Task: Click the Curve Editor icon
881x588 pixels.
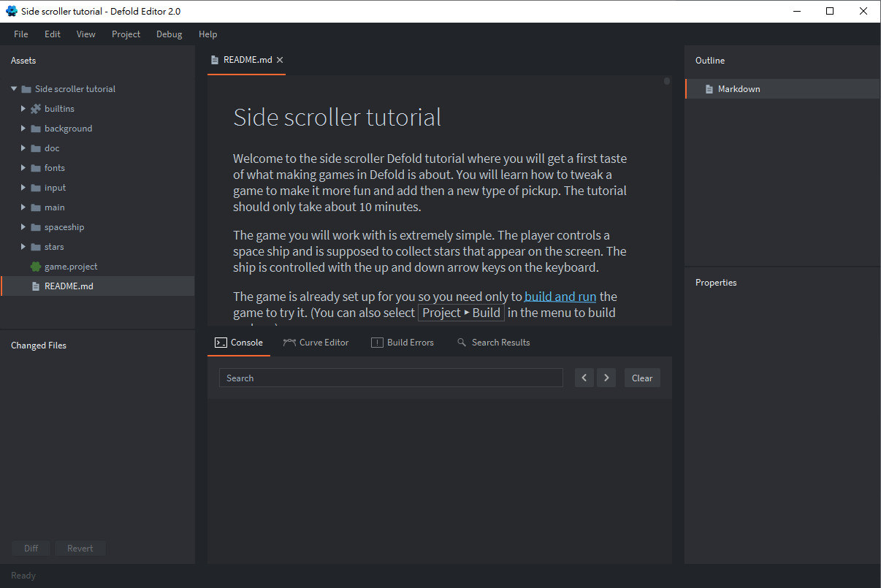Action: click(289, 343)
